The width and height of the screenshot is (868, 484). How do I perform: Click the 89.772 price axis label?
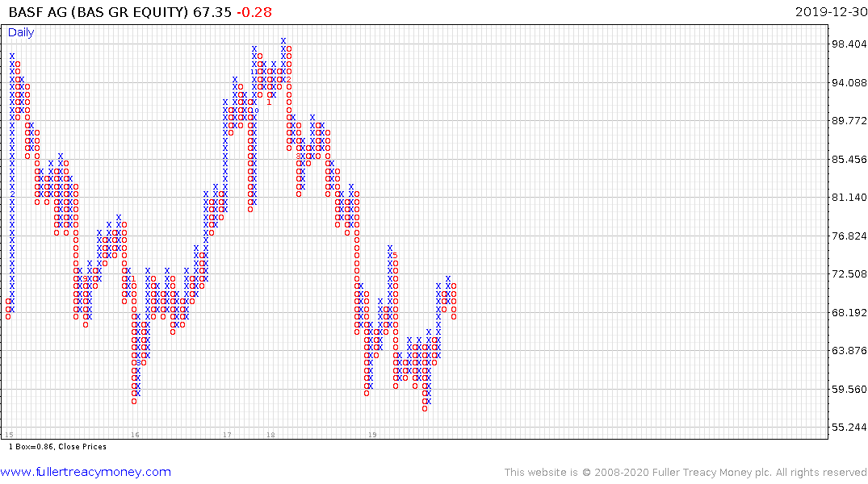[x=849, y=120]
